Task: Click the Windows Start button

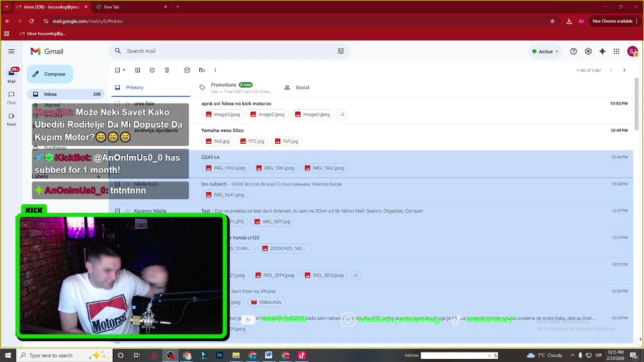Action: (8, 355)
